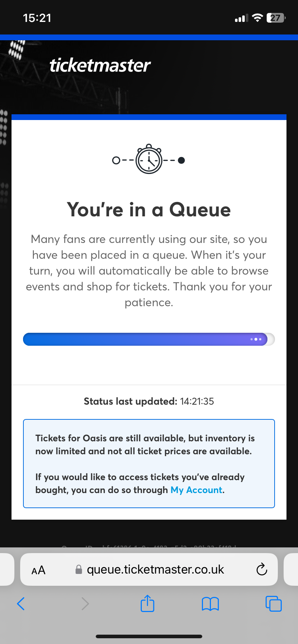The width and height of the screenshot is (298, 644).
Task: Go back with the Safari back arrow
Action: 21,603
